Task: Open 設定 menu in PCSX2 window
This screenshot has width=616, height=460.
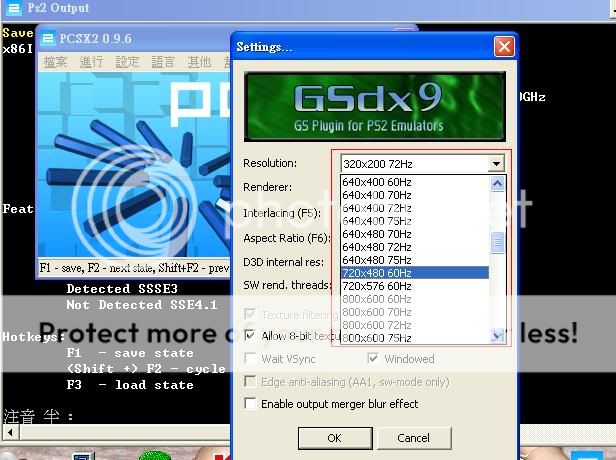Action: (x=127, y=62)
